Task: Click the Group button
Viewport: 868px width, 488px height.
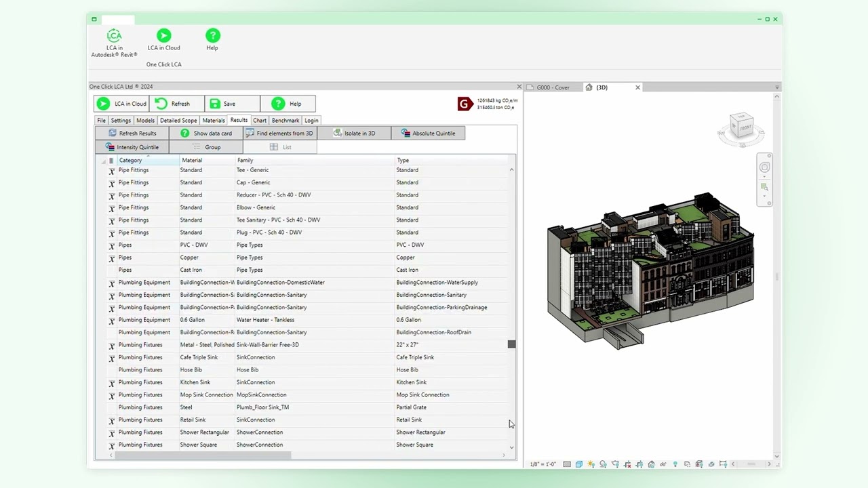Action: coord(206,147)
